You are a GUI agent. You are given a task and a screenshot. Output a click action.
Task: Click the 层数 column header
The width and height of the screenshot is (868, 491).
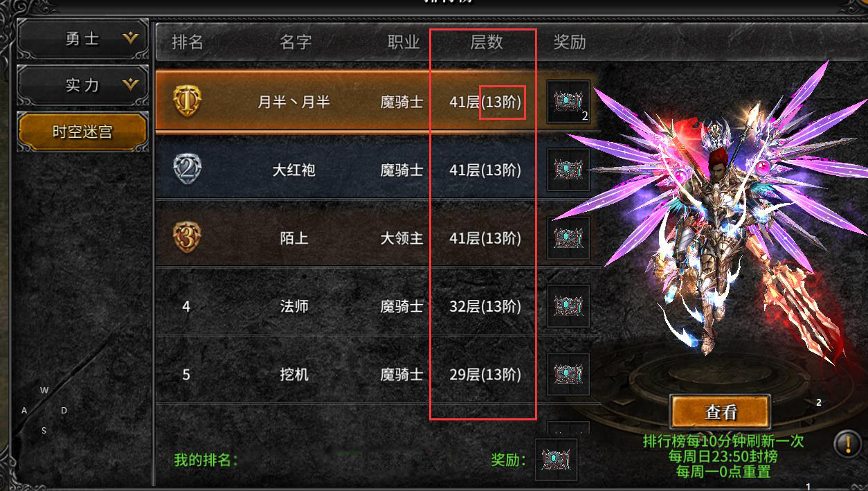click(x=487, y=42)
